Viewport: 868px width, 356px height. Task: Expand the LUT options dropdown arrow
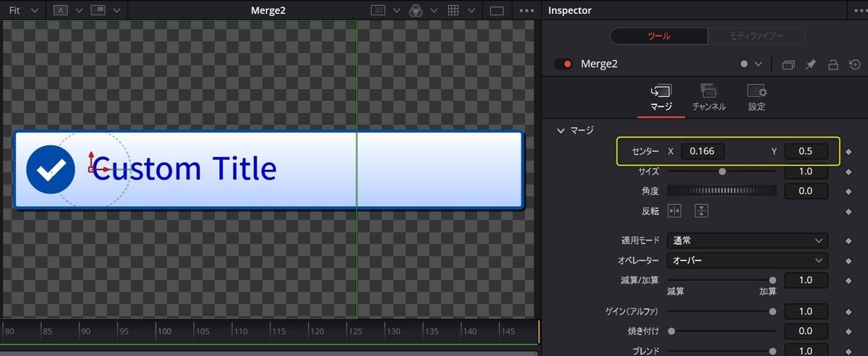coord(396,11)
